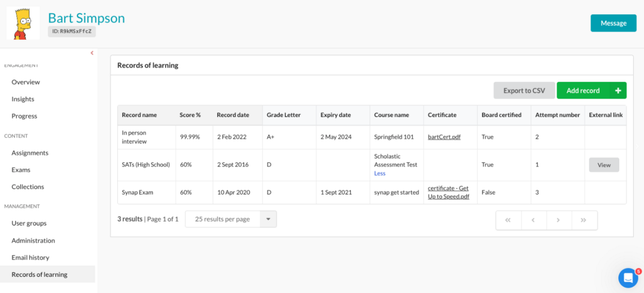The image size is (644, 293).
Task: Jump to the last results page
Action: pos(584,220)
